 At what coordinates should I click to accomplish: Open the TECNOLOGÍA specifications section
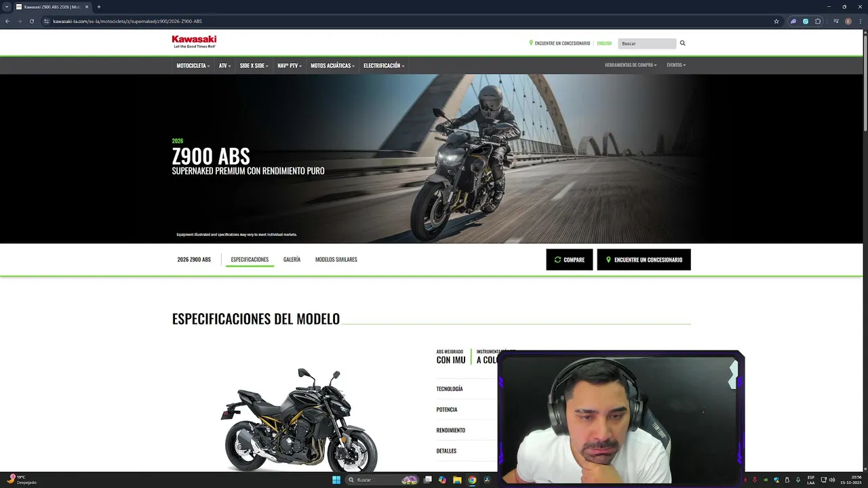click(x=450, y=389)
